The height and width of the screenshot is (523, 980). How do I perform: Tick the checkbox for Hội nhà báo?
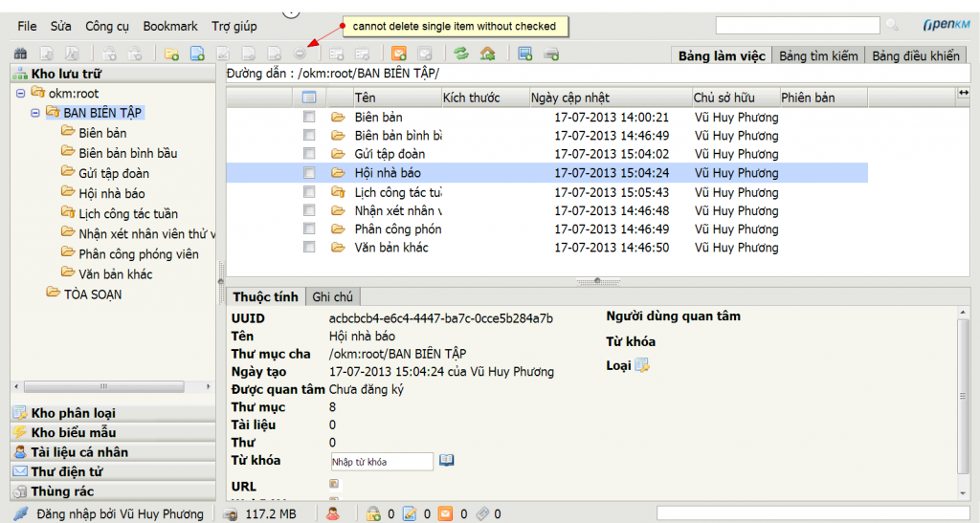[x=309, y=173]
